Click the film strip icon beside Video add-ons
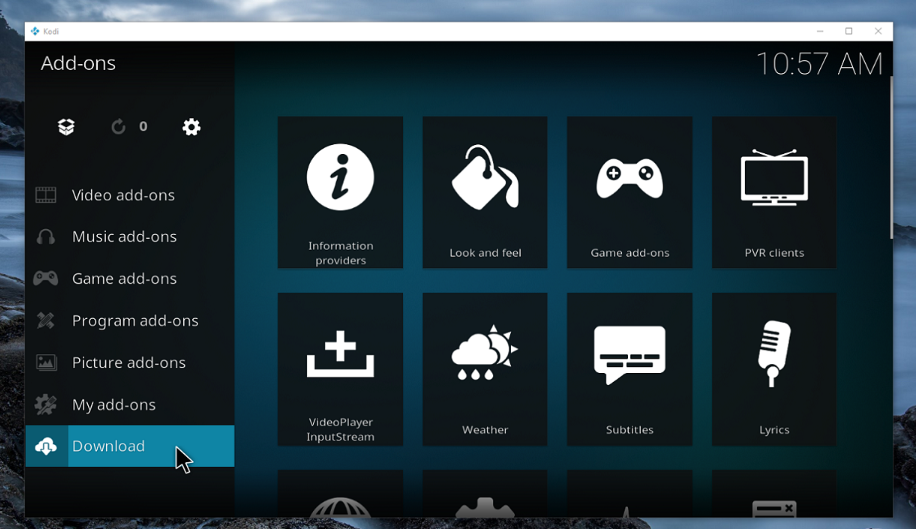The width and height of the screenshot is (916, 529). (46, 195)
